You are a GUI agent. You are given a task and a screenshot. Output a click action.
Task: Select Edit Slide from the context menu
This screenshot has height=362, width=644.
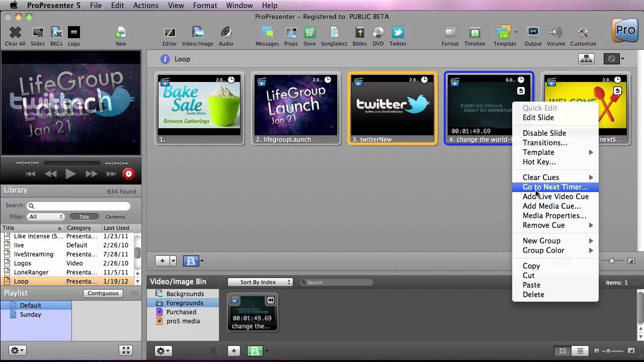pyautogui.click(x=555, y=118)
